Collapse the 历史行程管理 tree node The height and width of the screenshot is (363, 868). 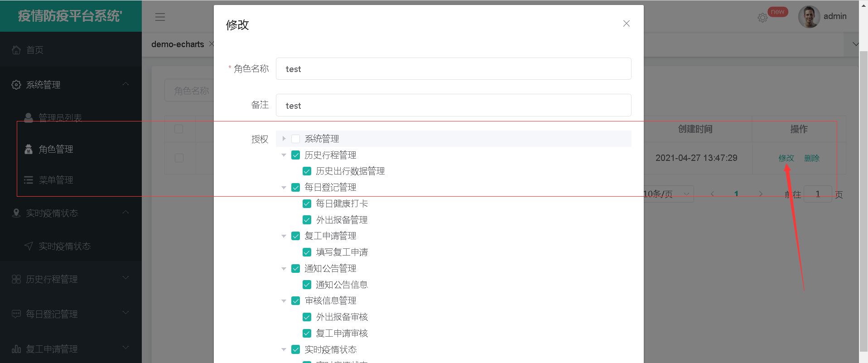tap(284, 155)
